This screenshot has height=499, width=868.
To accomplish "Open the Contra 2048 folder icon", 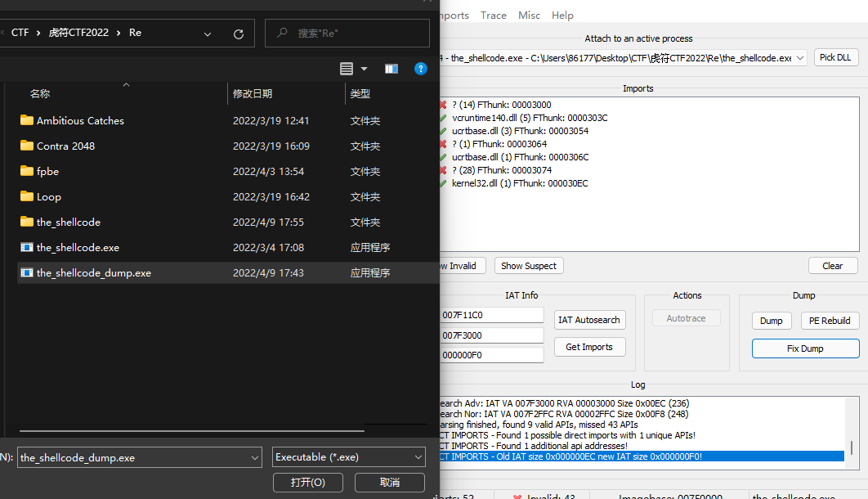I will (25, 146).
